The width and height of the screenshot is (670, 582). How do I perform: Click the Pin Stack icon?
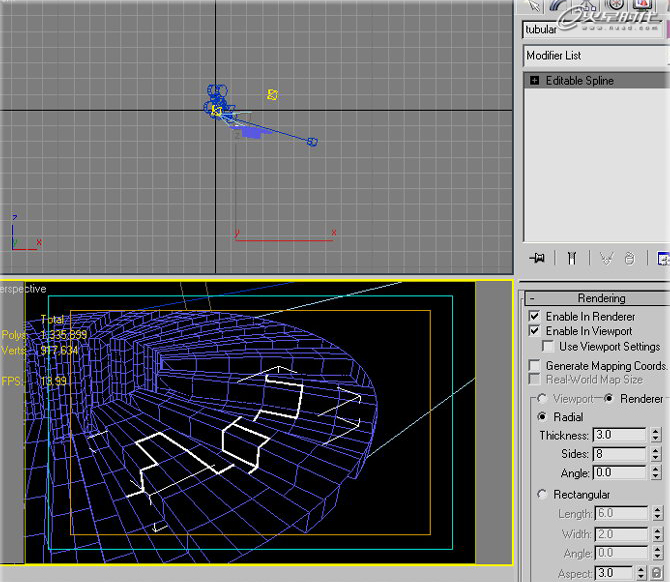coord(538,258)
